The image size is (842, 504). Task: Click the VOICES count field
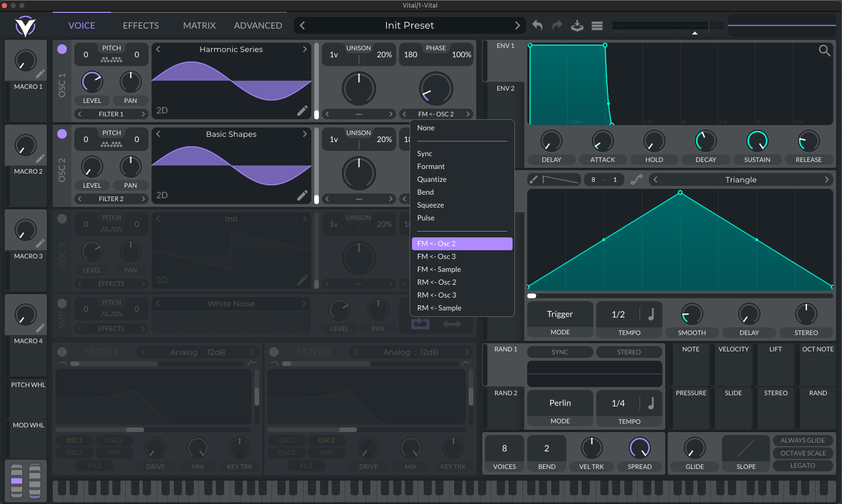click(x=504, y=448)
